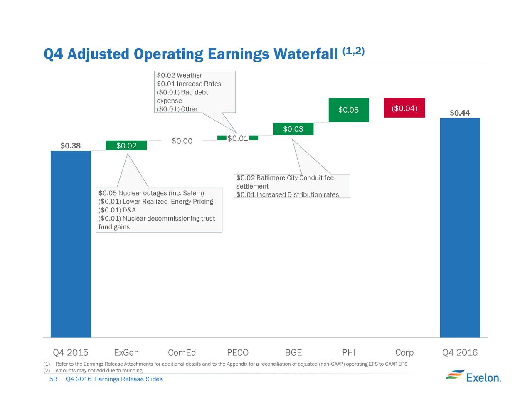
Task: Click the 'Q4 2015' axis label
Action: click(71, 353)
